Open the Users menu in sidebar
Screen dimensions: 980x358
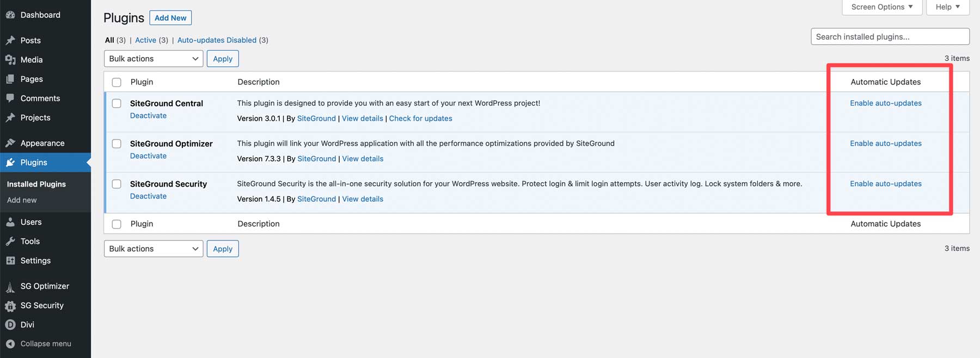pyautogui.click(x=31, y=222)
